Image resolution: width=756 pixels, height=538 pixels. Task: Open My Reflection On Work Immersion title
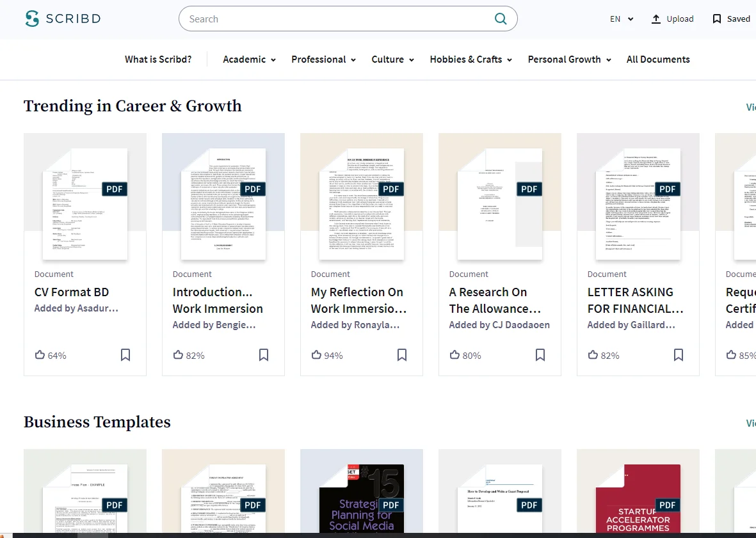358,300
